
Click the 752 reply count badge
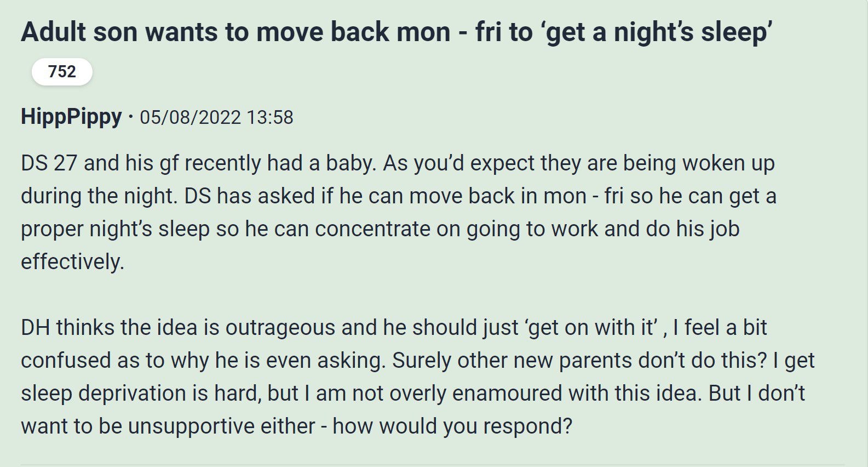62,72
